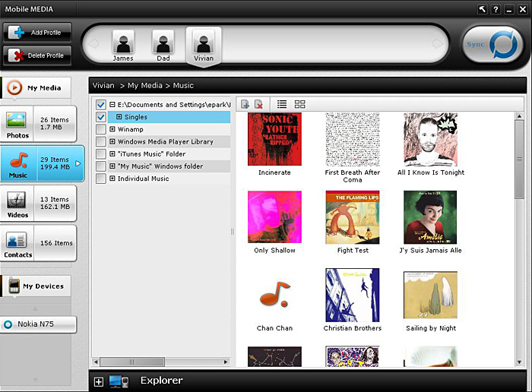Click the up arrow above the Nokia N75 device

click(35, 308)
